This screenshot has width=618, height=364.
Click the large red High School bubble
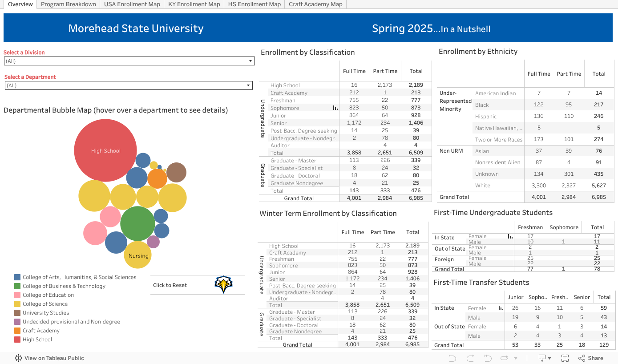pyautogui.click(x=106, y=150)
